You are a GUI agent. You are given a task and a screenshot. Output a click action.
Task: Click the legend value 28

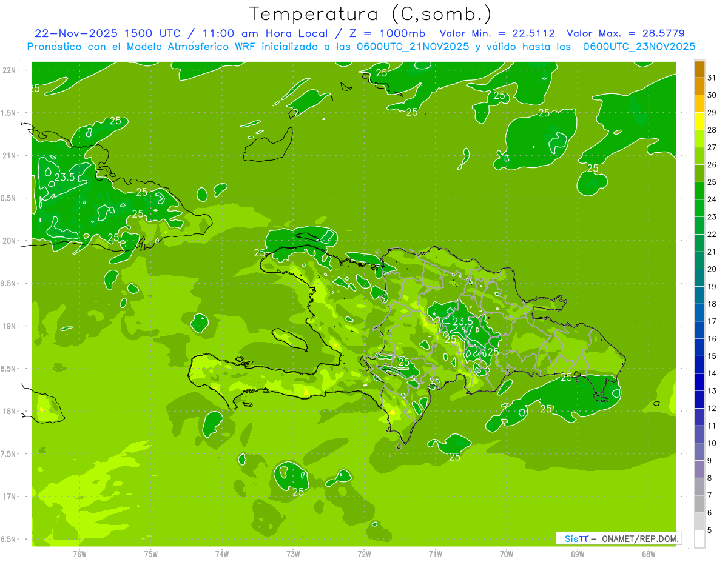712,130
